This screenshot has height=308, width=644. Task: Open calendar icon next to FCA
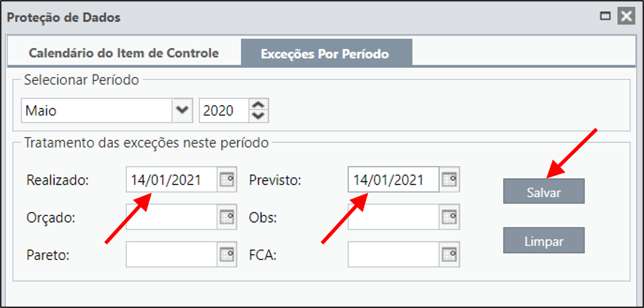450,255
